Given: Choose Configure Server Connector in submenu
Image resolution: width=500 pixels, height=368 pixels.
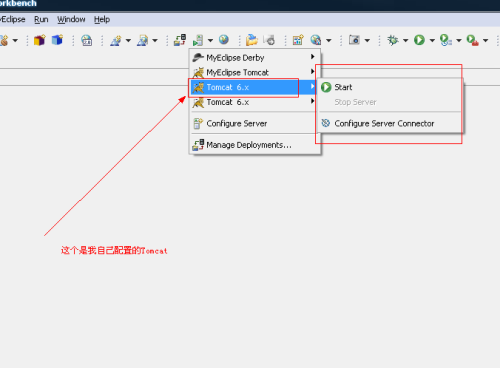Looking at the screenshot, I should 390,123.
